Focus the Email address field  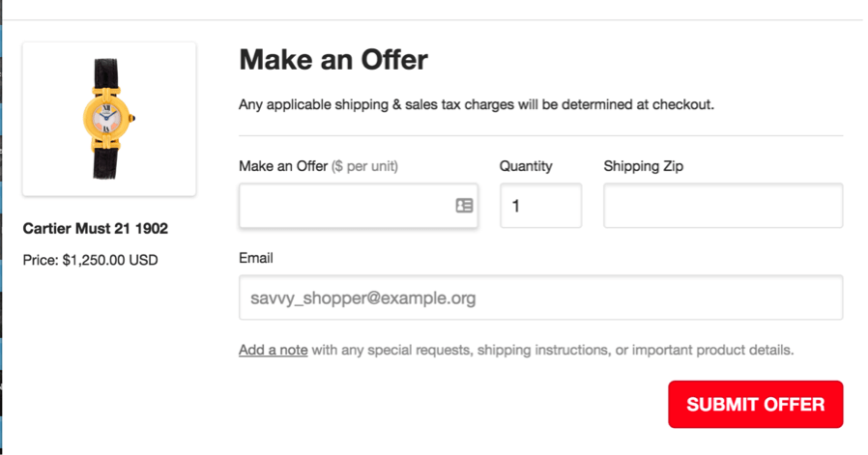click(x=541, y=298)
